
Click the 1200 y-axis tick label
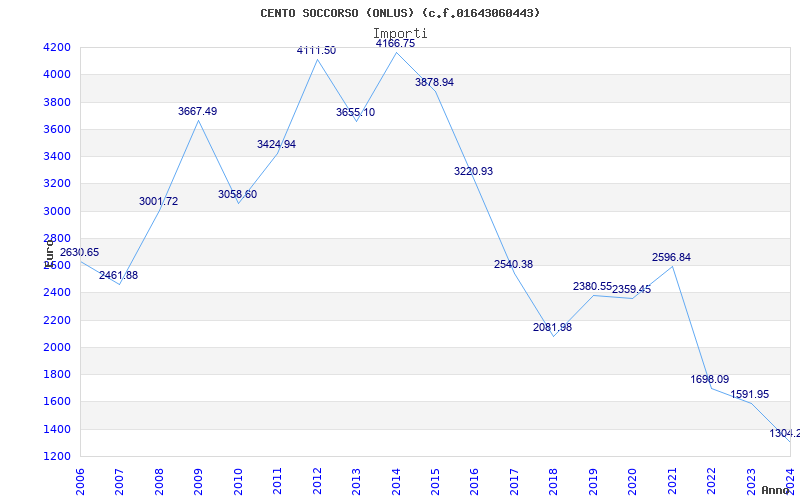[57, 456]
